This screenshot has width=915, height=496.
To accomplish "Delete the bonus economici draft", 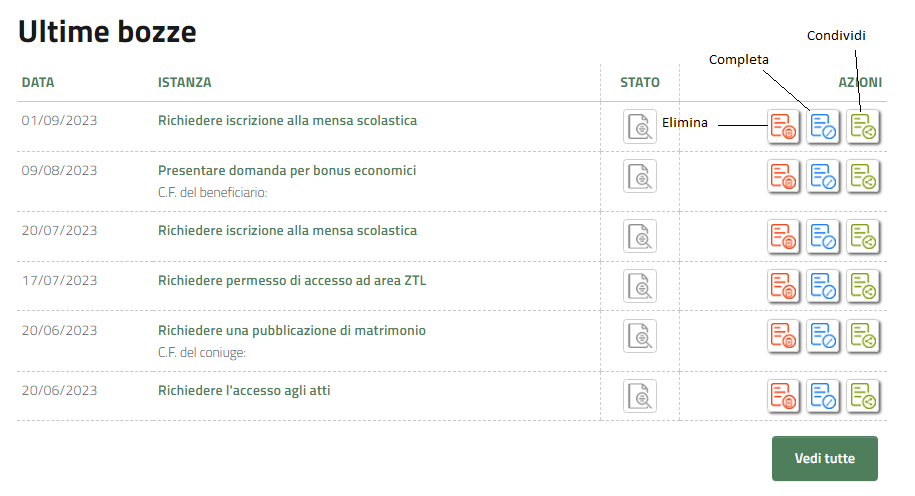I will (x=784, y=176).
